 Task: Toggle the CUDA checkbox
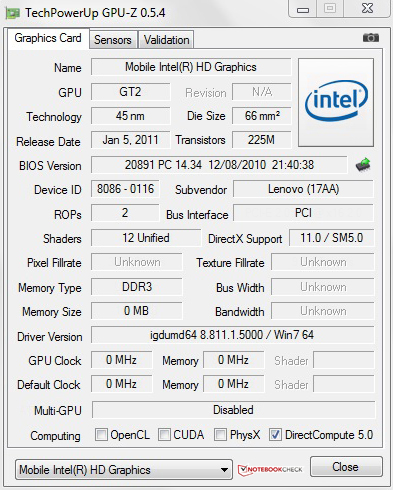click(x=164, y=435)
